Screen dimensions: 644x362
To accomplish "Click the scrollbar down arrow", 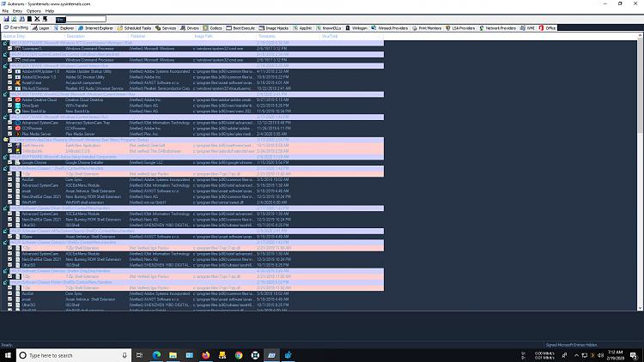I will pos(640,308).
